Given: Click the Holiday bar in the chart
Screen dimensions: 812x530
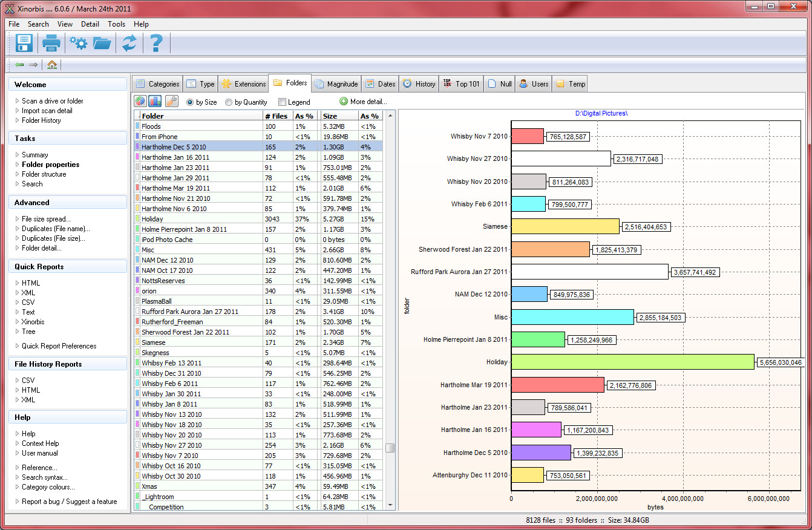Looking at the screenshot, I should [x=632, y=362].
